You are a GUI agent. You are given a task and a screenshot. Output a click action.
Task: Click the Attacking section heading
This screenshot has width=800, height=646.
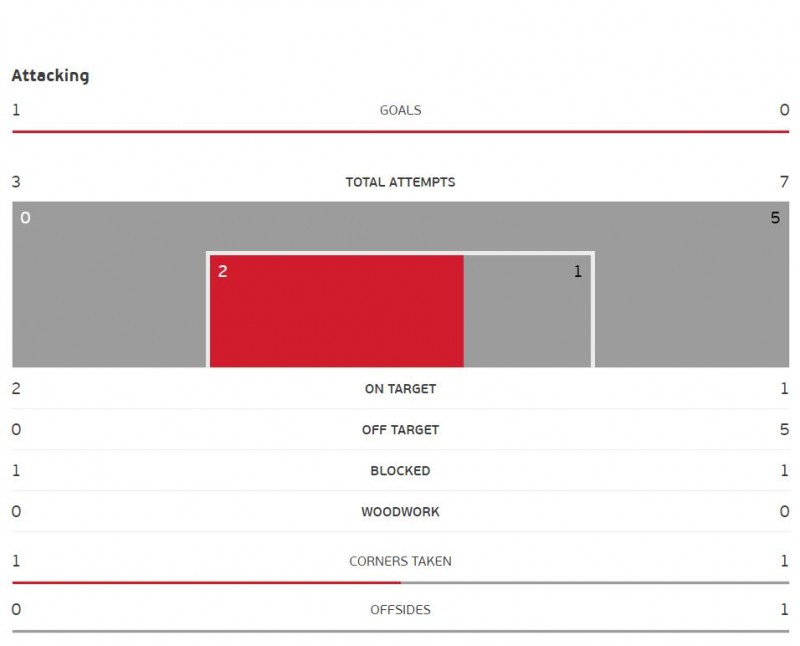[x=50, y=76]
